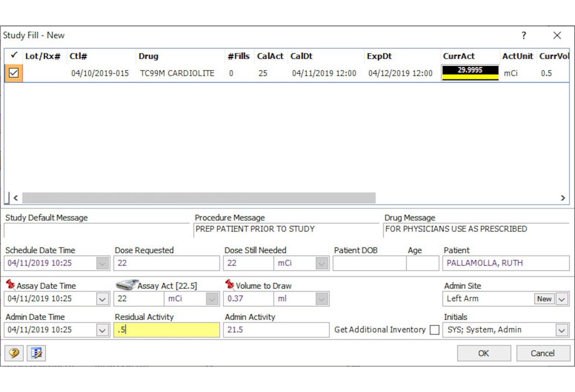Open the Admin Site dropdown arrow
Image resolution: width=575 pixels, height=392 pixels.
pyautogui.click(x=562, y=299)
